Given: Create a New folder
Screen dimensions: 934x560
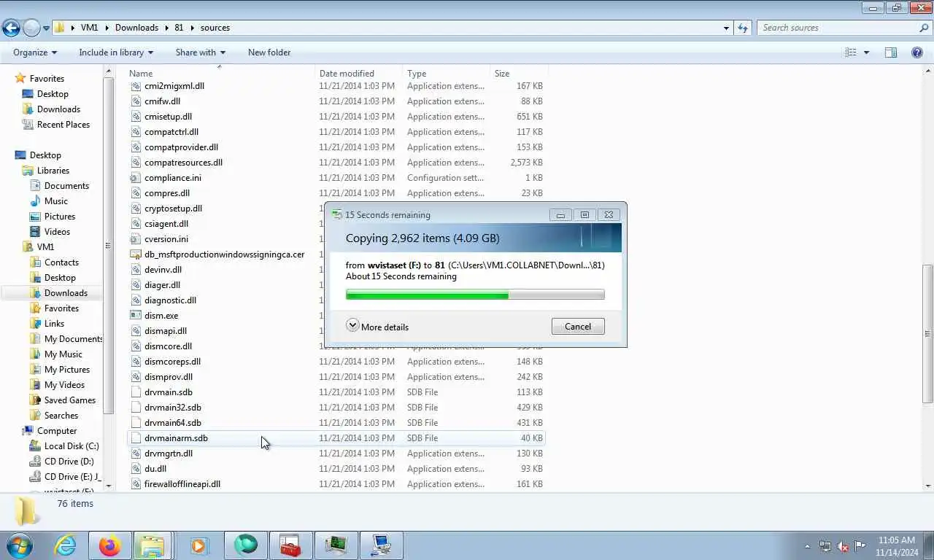Looking at the screenshot, I should pos(269,52).
